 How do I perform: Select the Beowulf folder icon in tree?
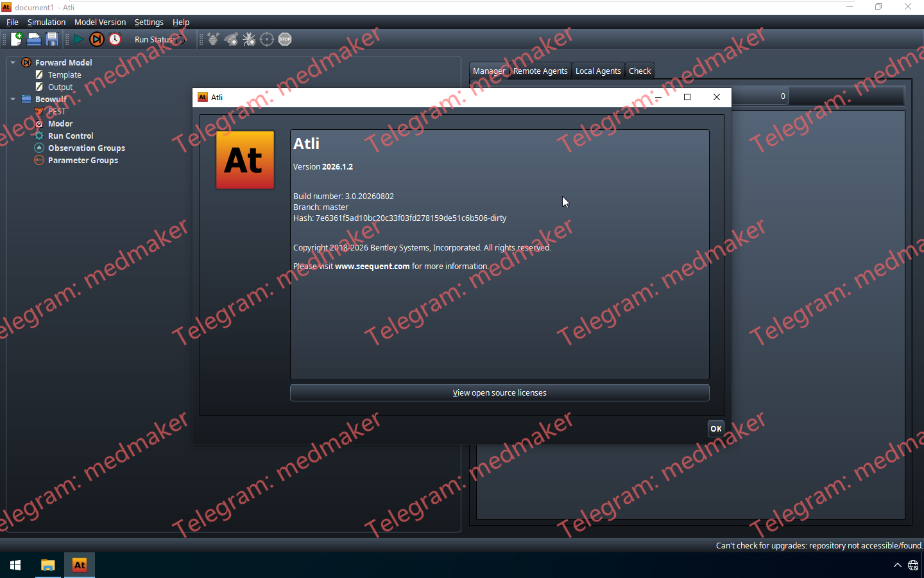pos(26,99)
